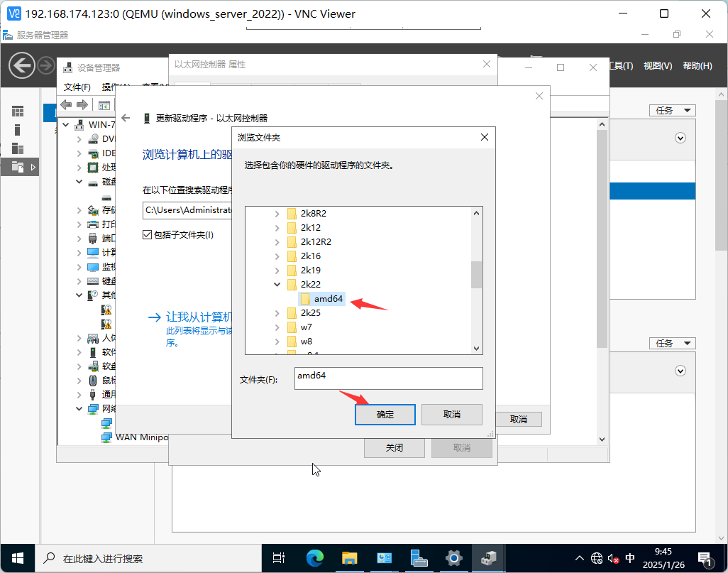Open File and Storage Services sidebar icon
The image size is (728, 573).
coord(18,167)
